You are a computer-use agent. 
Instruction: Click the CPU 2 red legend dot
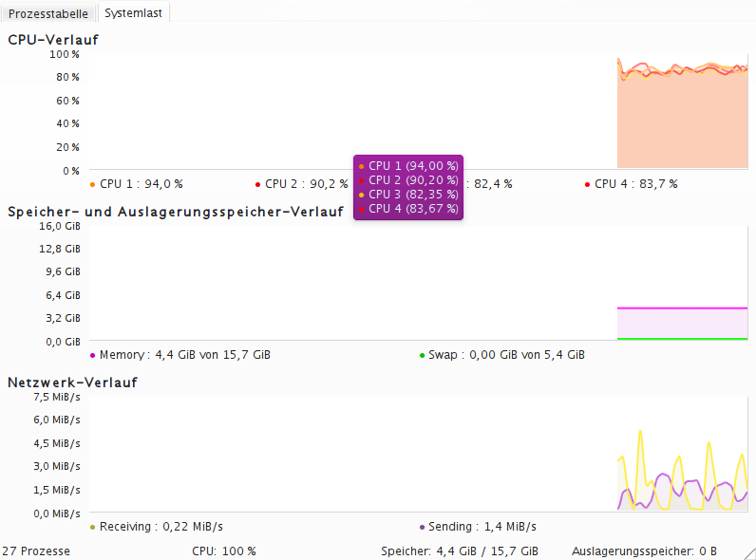coord(258,184)
